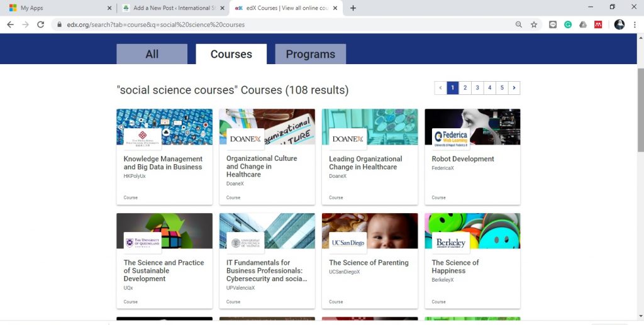Click the UPValenciaX provider text

241,288
